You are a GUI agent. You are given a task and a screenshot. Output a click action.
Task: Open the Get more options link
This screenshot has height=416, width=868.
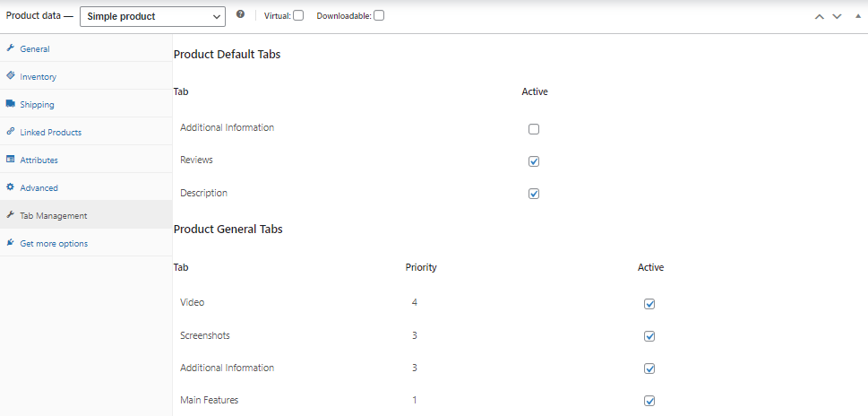pos(54,243)
